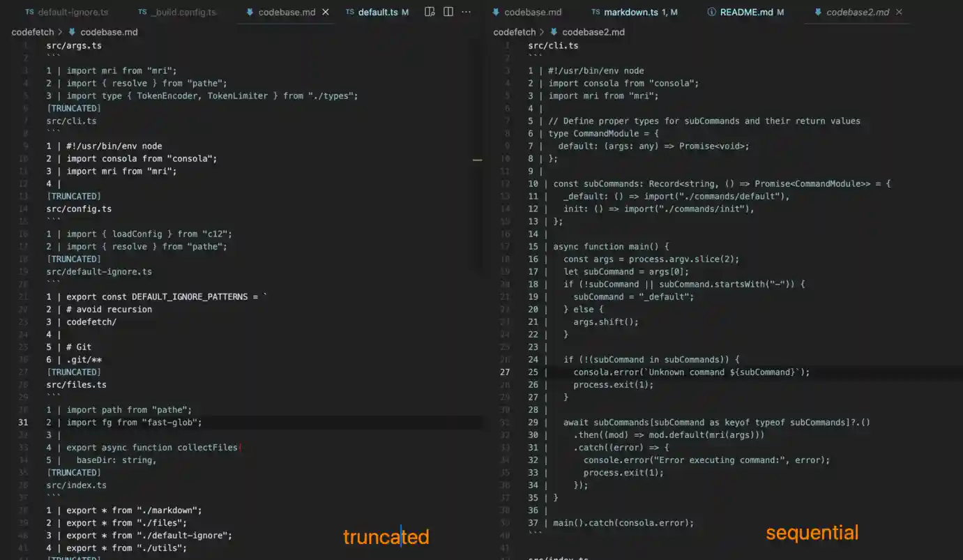Image resolution: width=963 pixels, height=560 pixels.
Task: Click line number 31 in the left gutter
Action: (x=23, y=423)
